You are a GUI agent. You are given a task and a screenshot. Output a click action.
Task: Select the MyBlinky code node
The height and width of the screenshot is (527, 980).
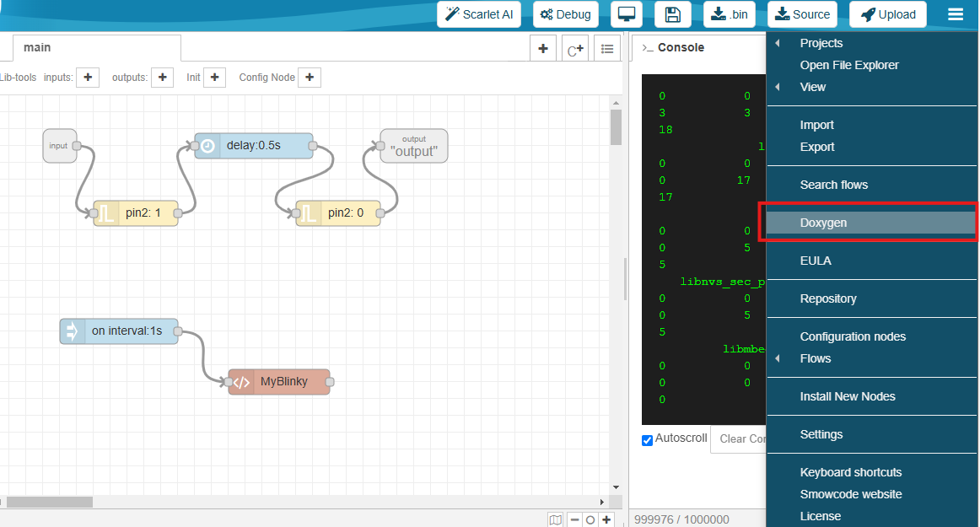coord(279,382)
